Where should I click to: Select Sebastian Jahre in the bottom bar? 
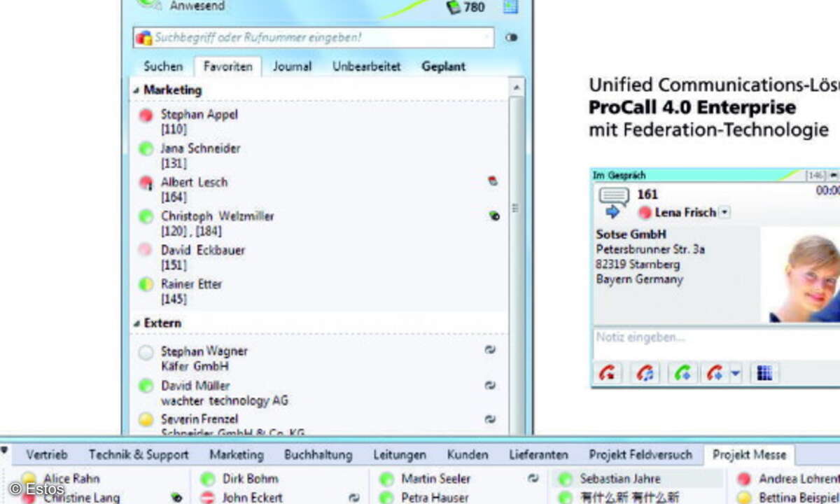(619, 479)
